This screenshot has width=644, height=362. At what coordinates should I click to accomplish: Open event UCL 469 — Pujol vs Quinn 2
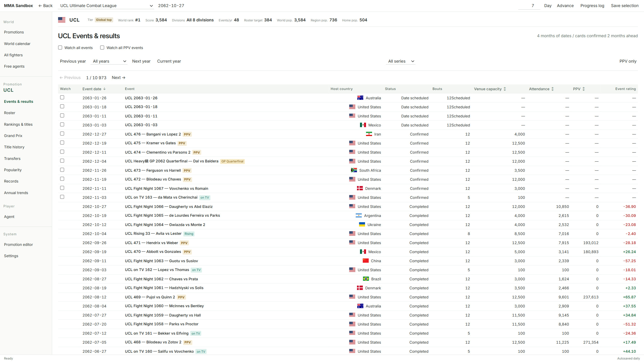pyautogui.click(x=150, y=297)
